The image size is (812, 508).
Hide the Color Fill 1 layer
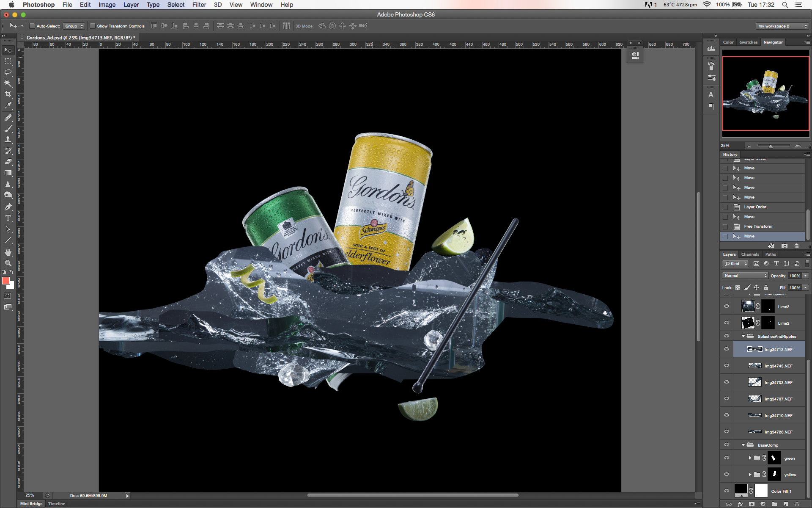[727, 491]
